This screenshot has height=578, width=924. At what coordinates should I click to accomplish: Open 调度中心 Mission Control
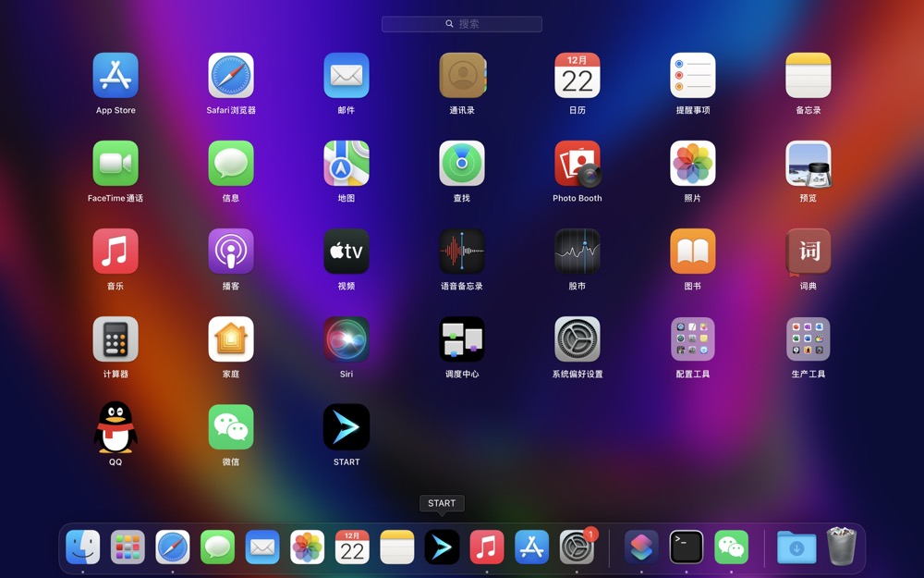coord(462,339)
